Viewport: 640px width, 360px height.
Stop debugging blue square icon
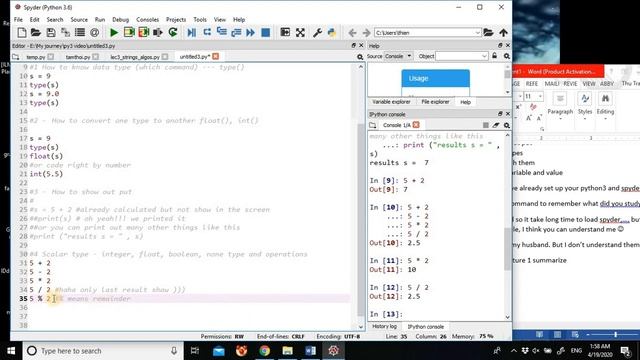click(x=265, y=33)
